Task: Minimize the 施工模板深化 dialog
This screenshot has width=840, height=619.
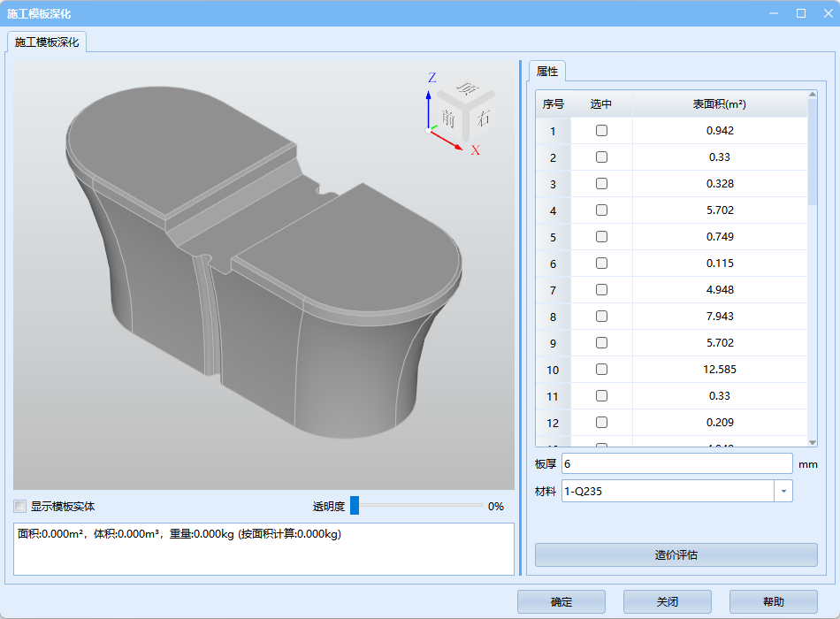Action: 774,13
